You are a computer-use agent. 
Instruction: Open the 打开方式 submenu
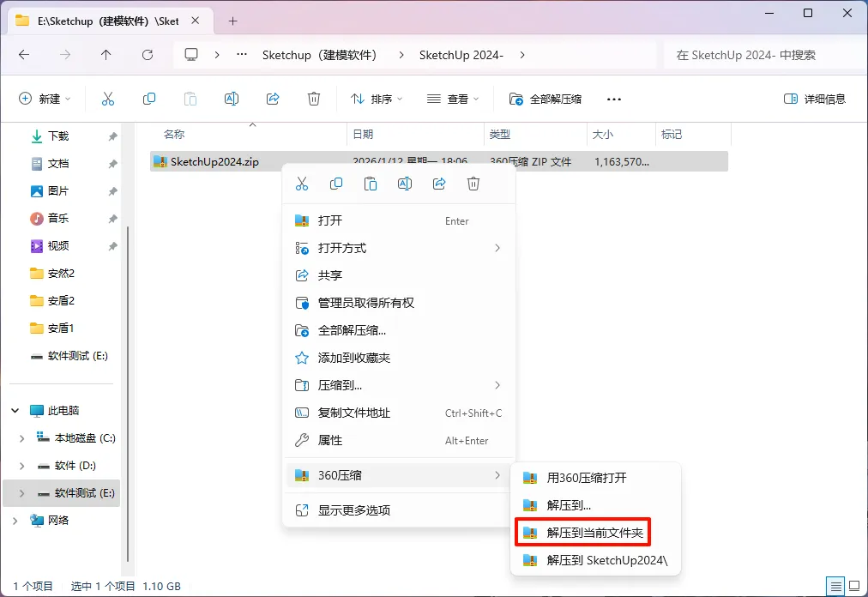click(x=399, y=248)
